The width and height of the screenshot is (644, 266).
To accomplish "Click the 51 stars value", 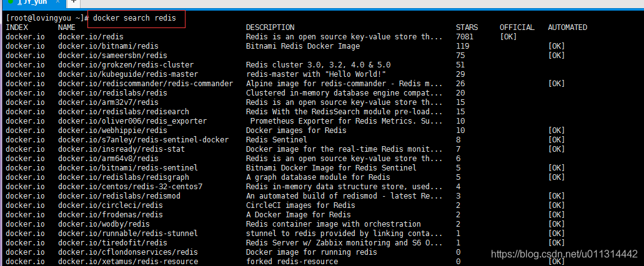I will click(460, 65).
